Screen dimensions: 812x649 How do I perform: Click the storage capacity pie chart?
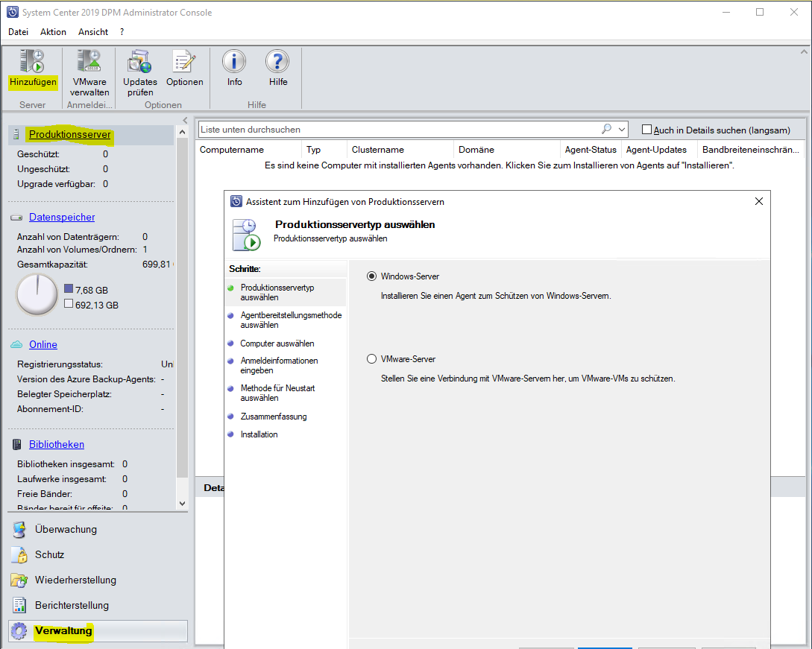point(37,294)
